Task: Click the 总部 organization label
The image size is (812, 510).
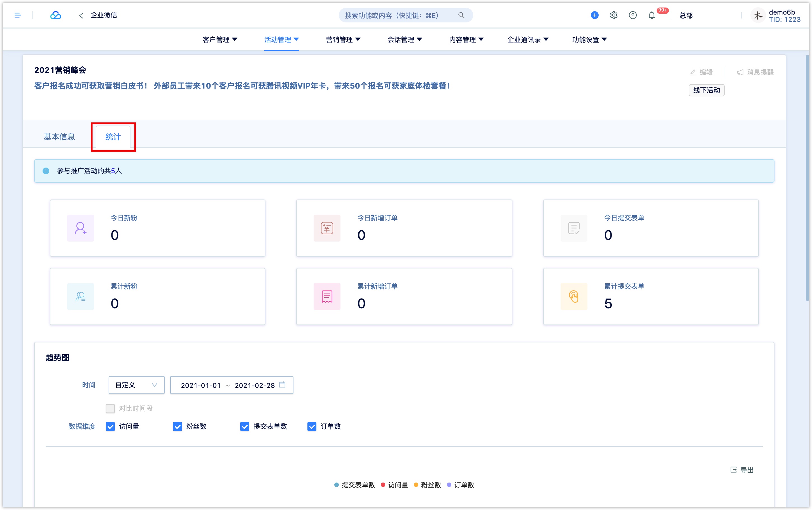Action: click(686, 15)
